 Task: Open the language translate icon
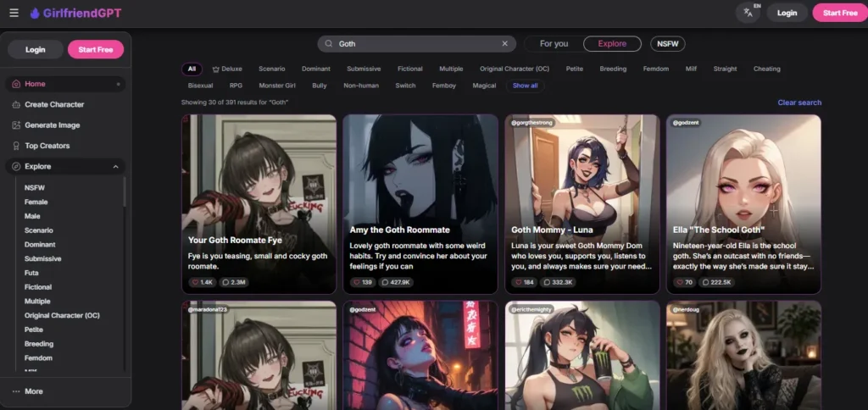tap(748, 13)
